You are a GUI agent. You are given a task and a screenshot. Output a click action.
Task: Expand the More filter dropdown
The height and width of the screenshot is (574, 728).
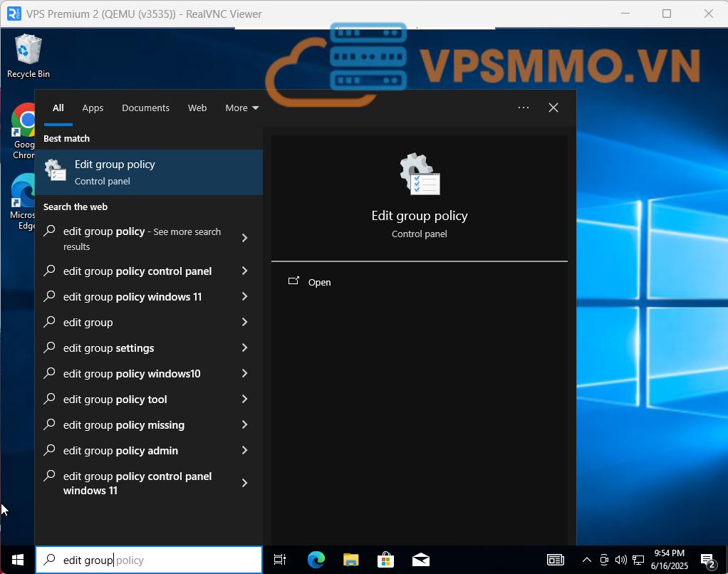point(241,108)
